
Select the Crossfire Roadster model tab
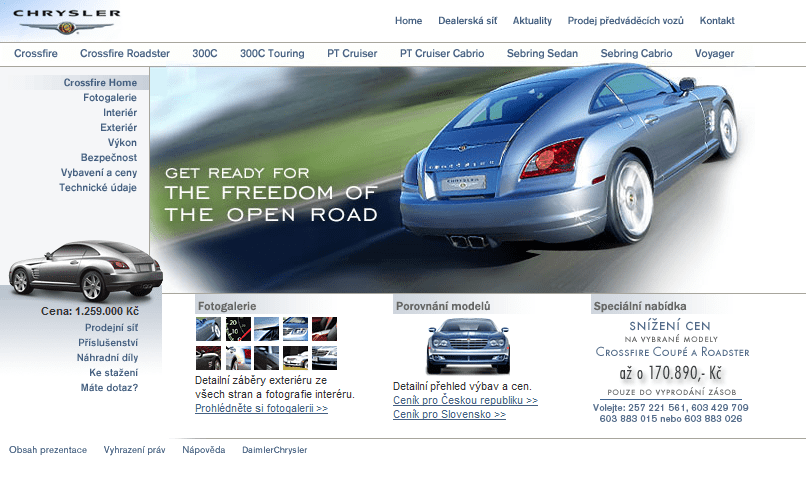point(124,53)
